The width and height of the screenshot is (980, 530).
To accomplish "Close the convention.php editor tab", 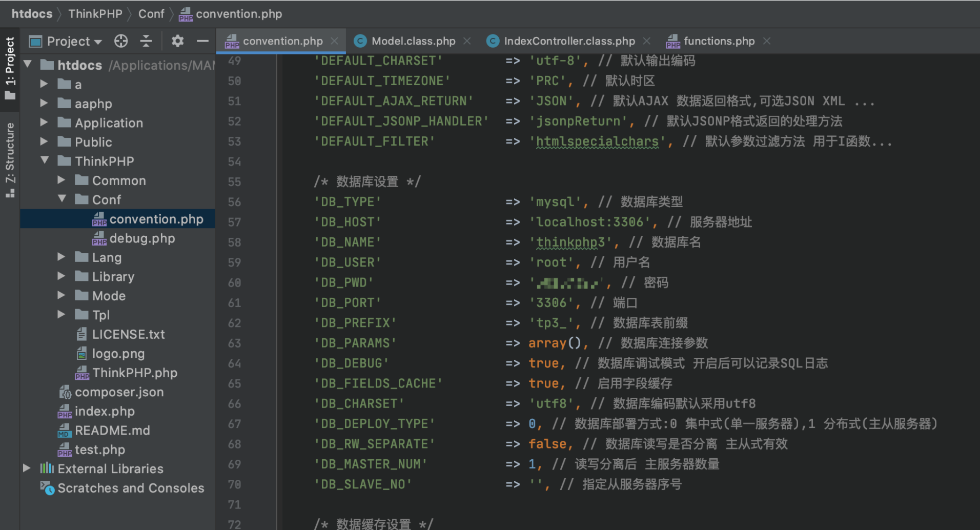I will click(335, 41).
